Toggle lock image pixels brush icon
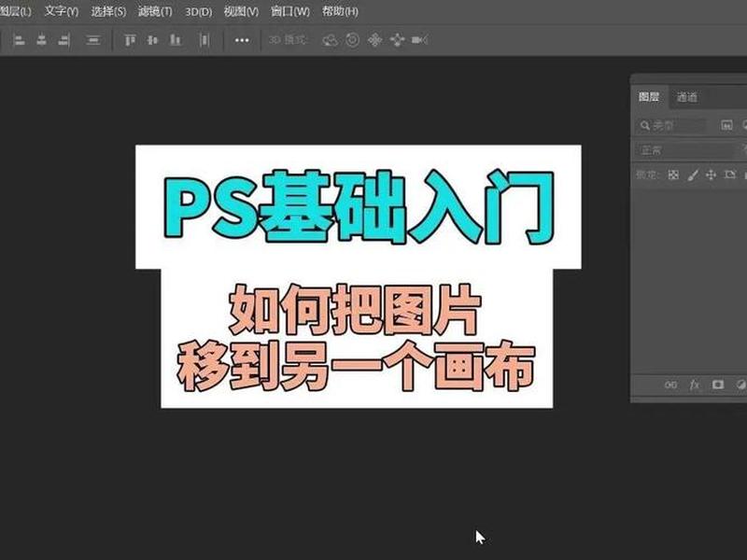The width and height of the screenshot is (747, 560). point(693,175)
